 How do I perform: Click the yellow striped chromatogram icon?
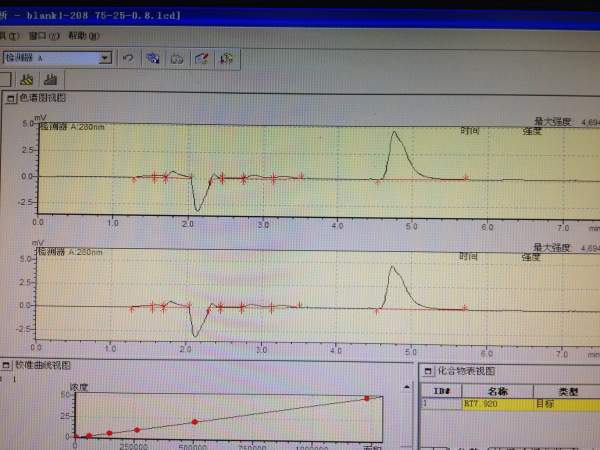coord(27,80)
